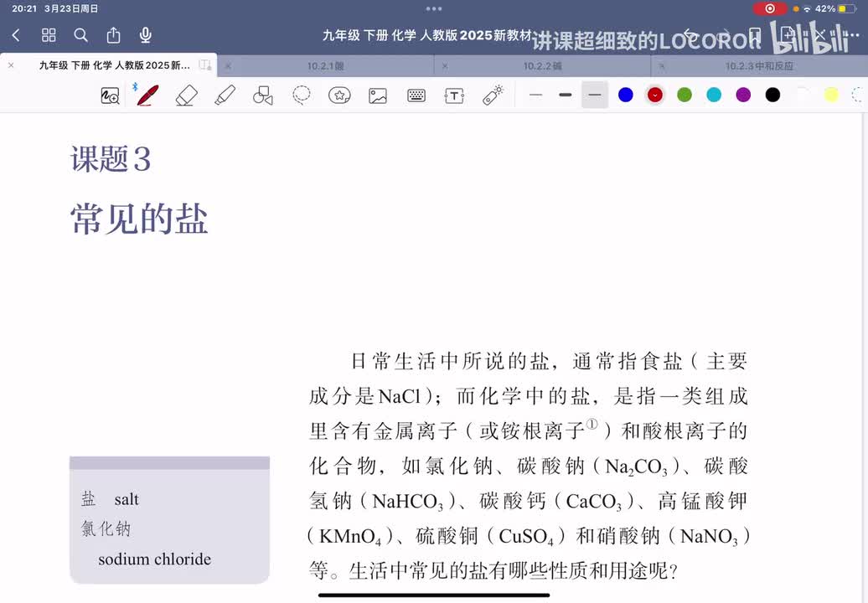
Task: Insert an image with the photo tool
Action: click(x=378, y=95)
